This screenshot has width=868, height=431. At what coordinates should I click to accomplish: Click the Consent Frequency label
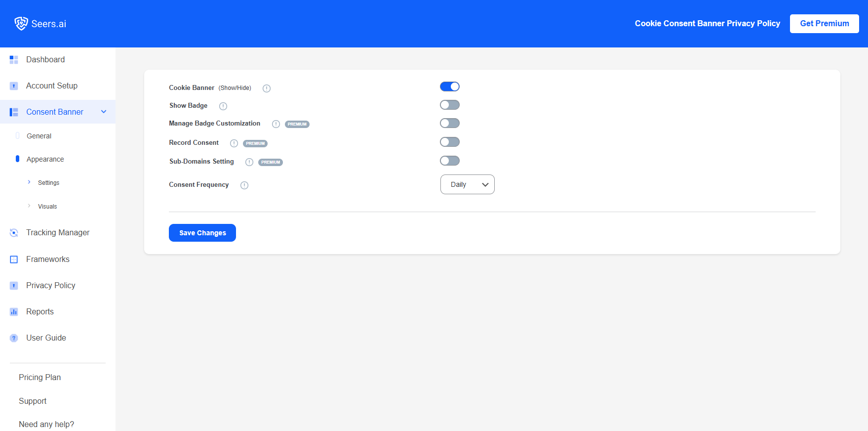point(199,185)
